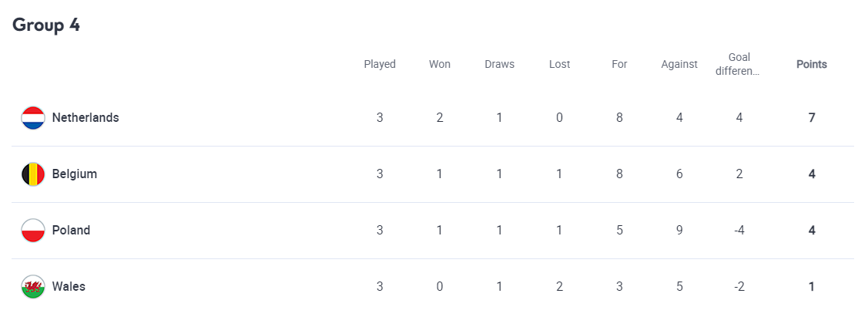Click the For goals column header

tap(619, 65)
